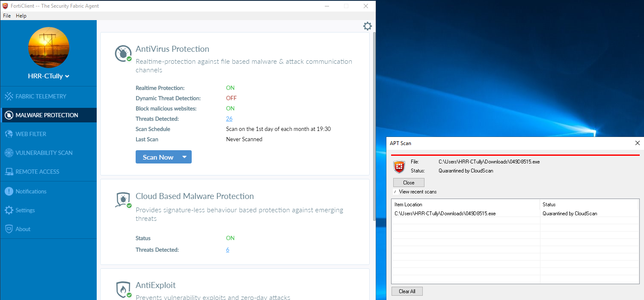
Task: Toggle Block malicious websites setting
Action: [x=230, y=108]
